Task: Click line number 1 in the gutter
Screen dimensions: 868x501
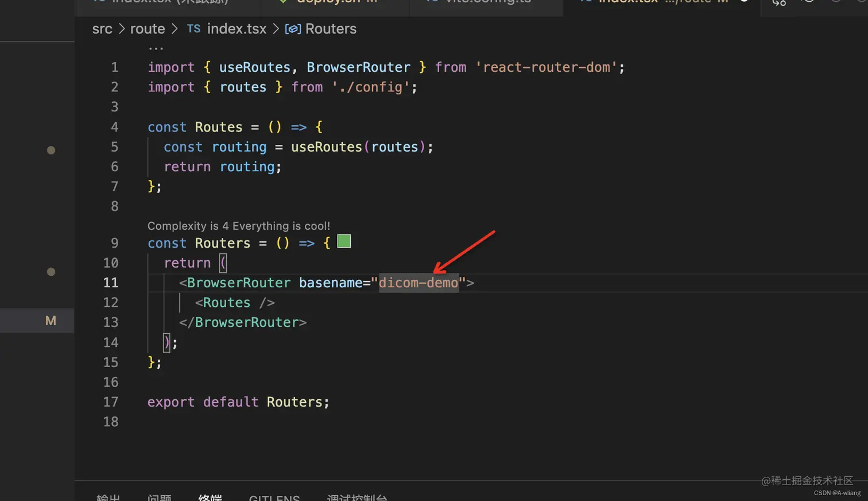Action: click(x=115, y=67)
